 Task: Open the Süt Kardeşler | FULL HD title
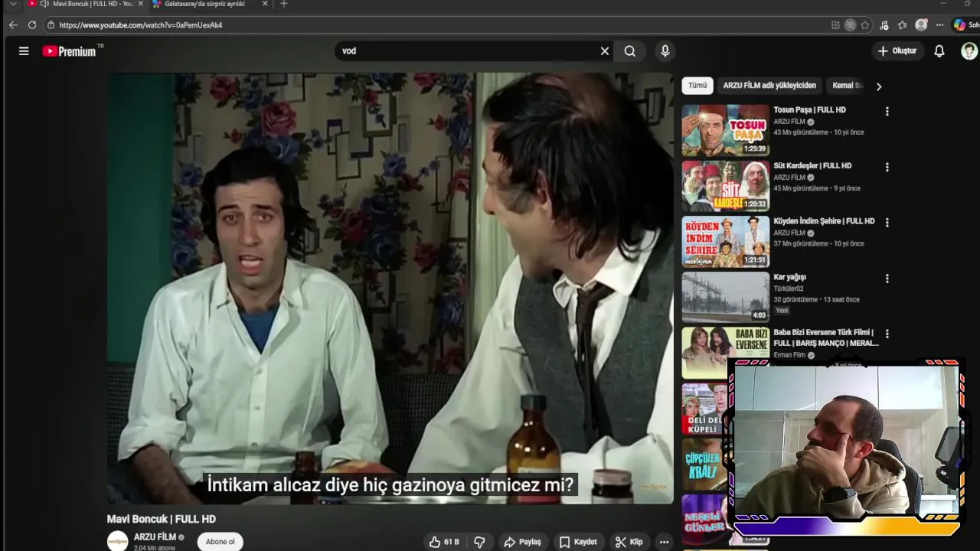pos(812,166)
